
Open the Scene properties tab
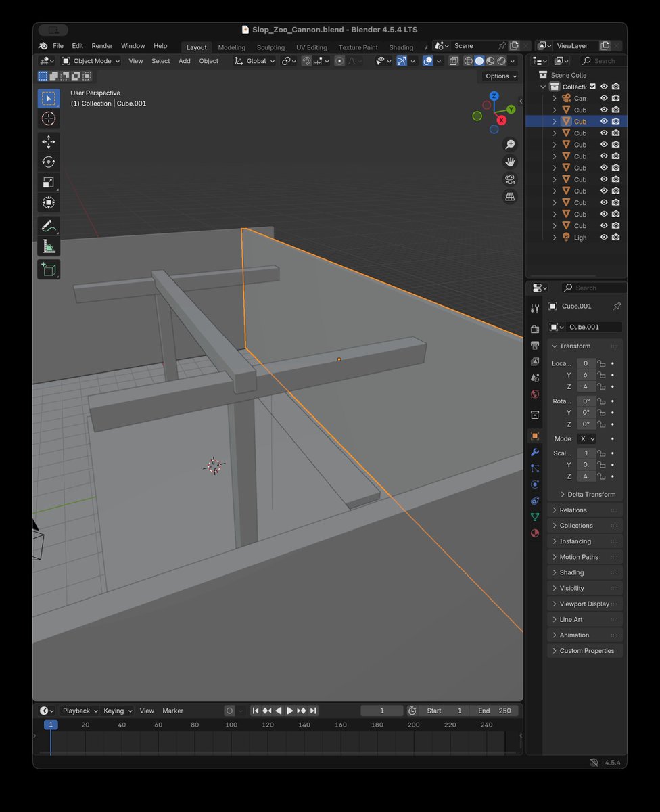coord(535,378)
